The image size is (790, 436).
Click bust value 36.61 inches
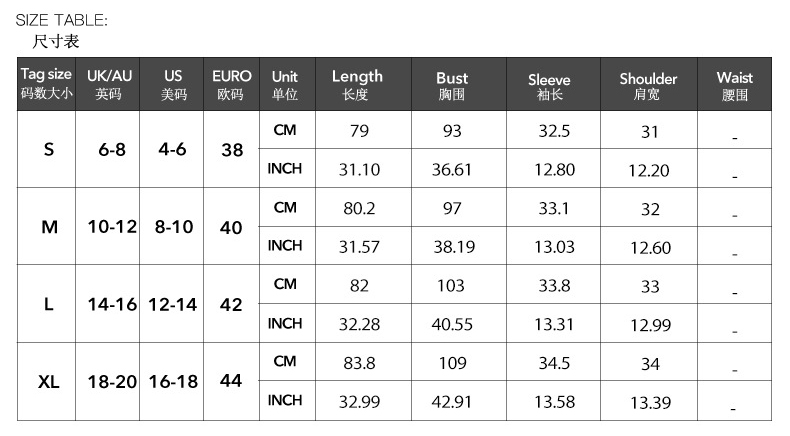coord(452,169)
